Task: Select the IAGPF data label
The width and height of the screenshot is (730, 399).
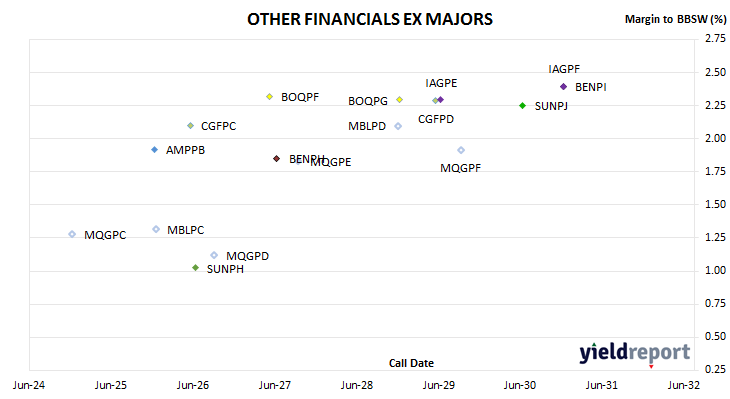Action: (564, 69)
